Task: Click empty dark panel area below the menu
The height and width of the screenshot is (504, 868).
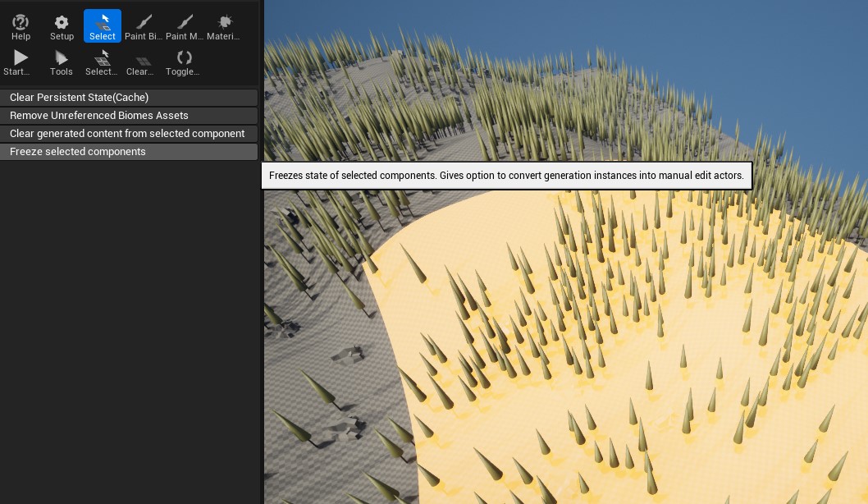Action: point(129,328)
